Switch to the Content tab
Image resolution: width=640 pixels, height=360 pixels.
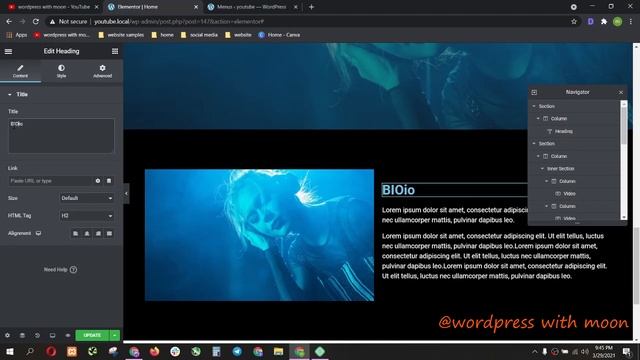point(20,71)
